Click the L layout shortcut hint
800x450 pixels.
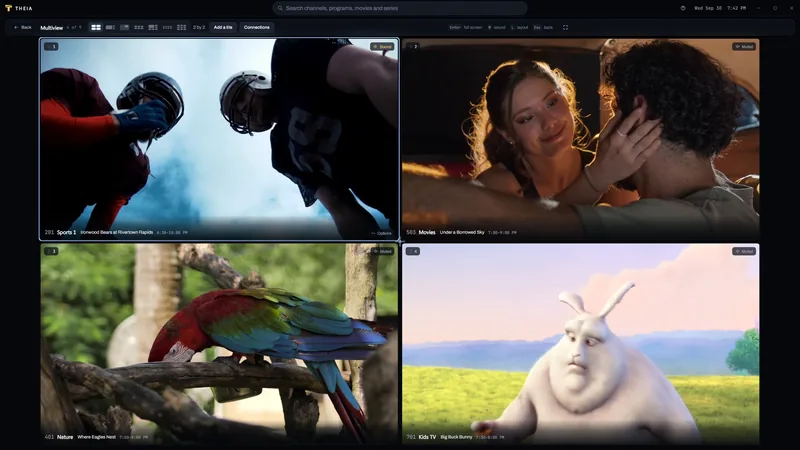pyautogui.click(x=519, y=28)
